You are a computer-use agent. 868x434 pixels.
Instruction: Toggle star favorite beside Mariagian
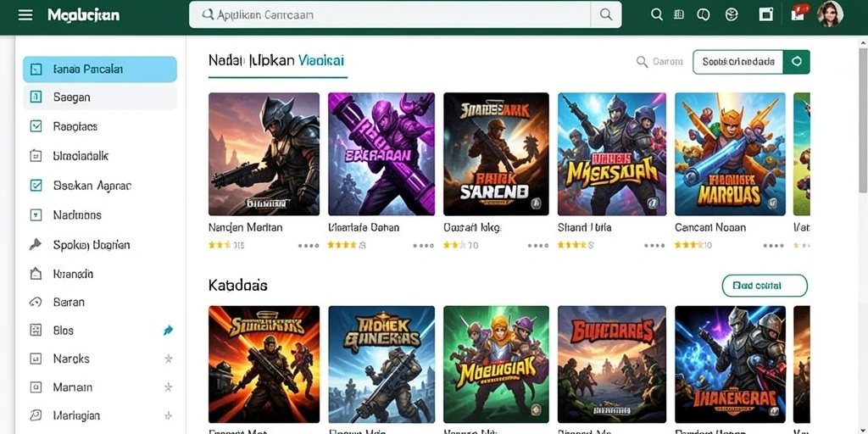(169, 415)
